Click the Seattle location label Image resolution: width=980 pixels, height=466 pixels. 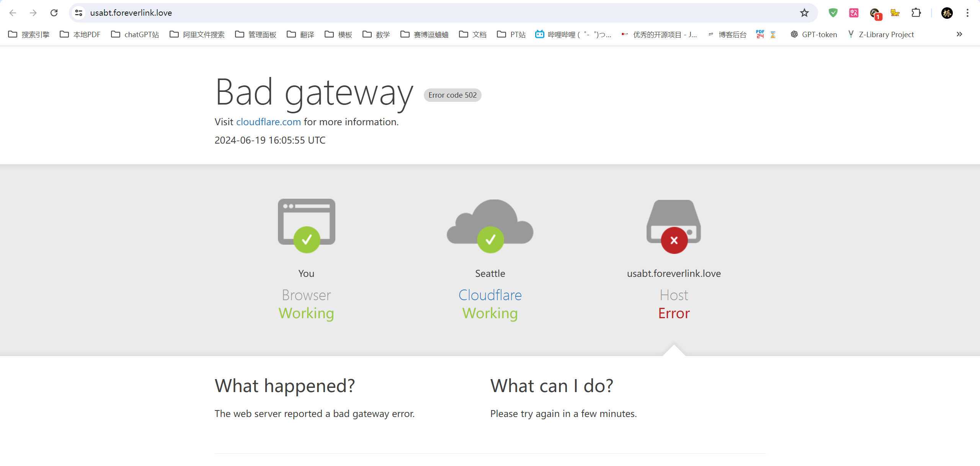pos(490,273)
